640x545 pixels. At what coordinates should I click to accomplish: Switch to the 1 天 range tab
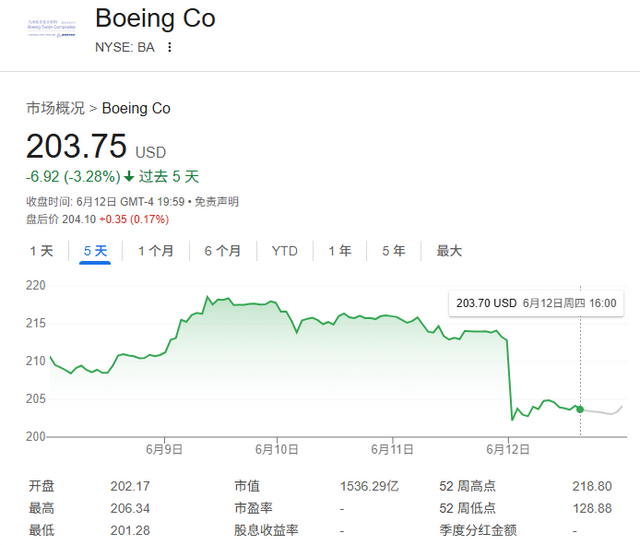42,251
